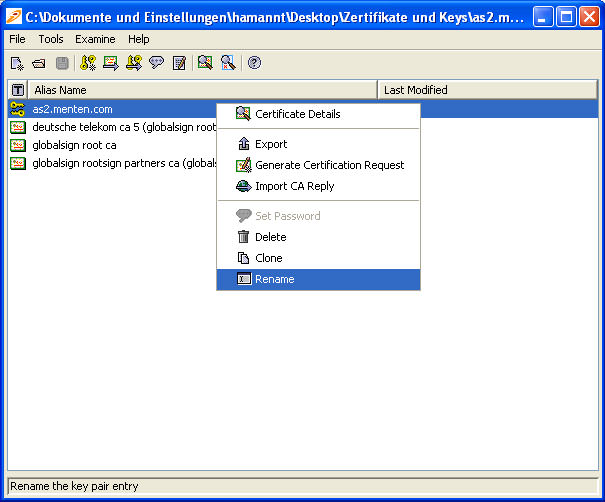605x502 pixels.
Task: Click the Import Key Pair toolbar icon
Action: [x=133, y=63]
